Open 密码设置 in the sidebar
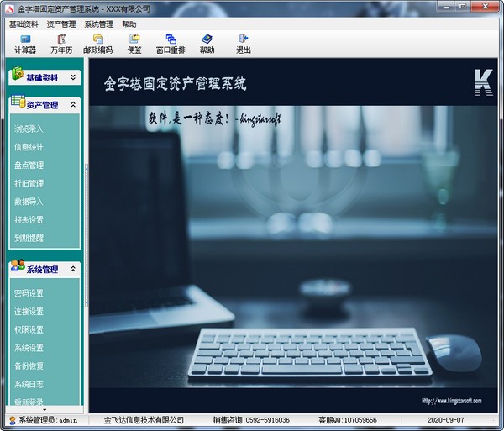The height and width of the screenshot is (431, 504). click(29, 293)
